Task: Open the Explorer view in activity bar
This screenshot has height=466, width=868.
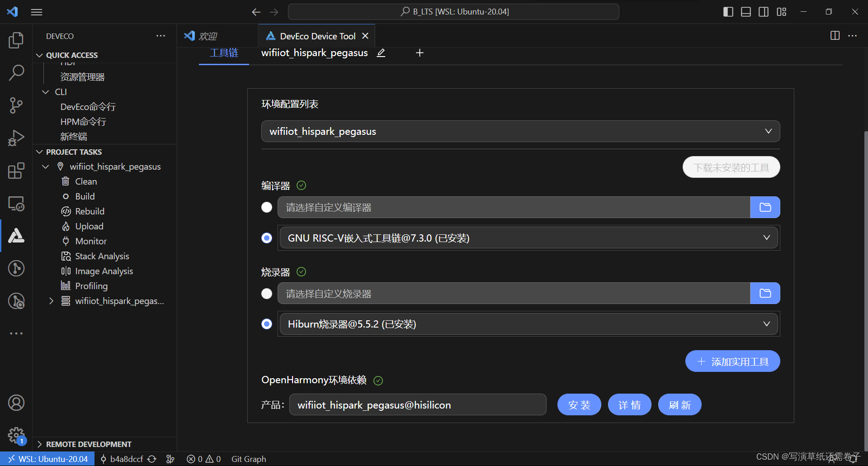Action: pyautogui.click(x=16, y=40)
